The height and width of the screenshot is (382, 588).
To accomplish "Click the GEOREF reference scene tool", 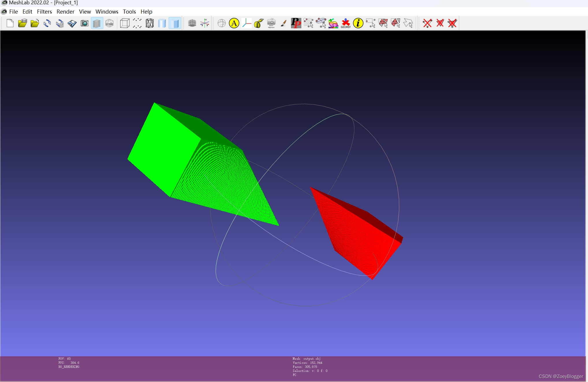I will click(x=346, y=23).
